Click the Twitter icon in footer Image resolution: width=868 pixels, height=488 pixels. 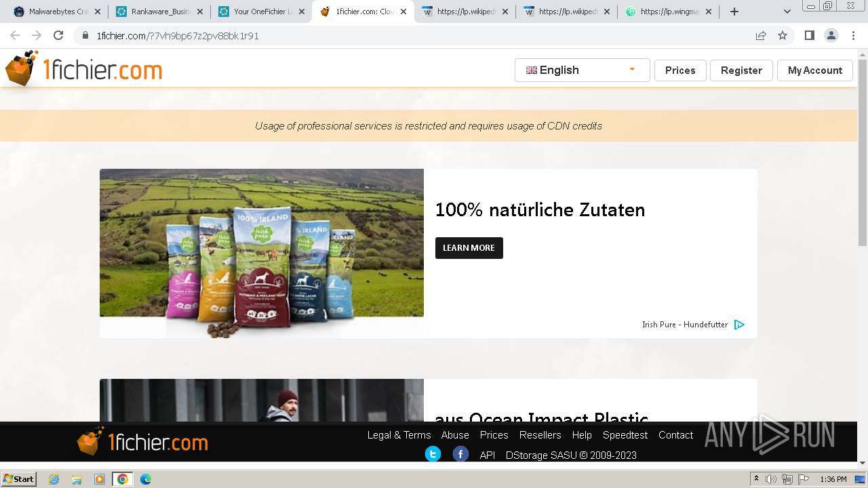[x=433, y=454]
